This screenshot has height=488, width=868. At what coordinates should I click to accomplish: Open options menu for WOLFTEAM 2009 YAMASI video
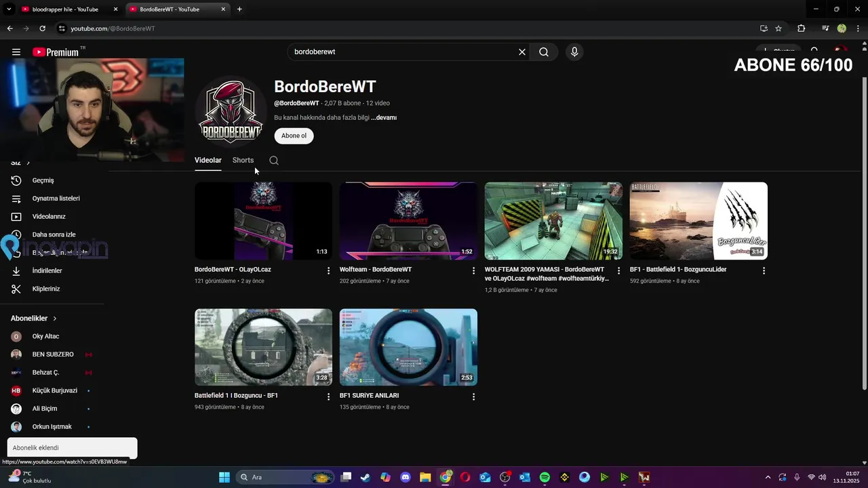pyautogui.click(x=618, y=270)
